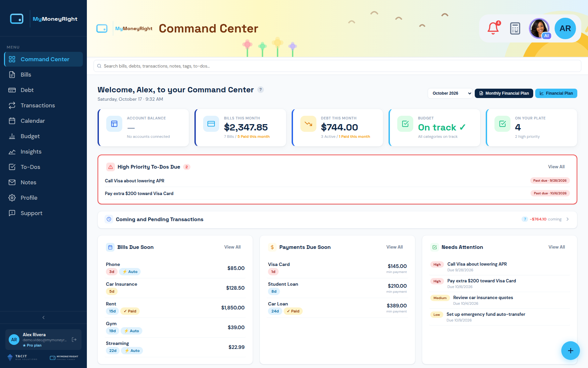Open the AI assistant avatar
The image size is (588, 368).
(539, 28)
